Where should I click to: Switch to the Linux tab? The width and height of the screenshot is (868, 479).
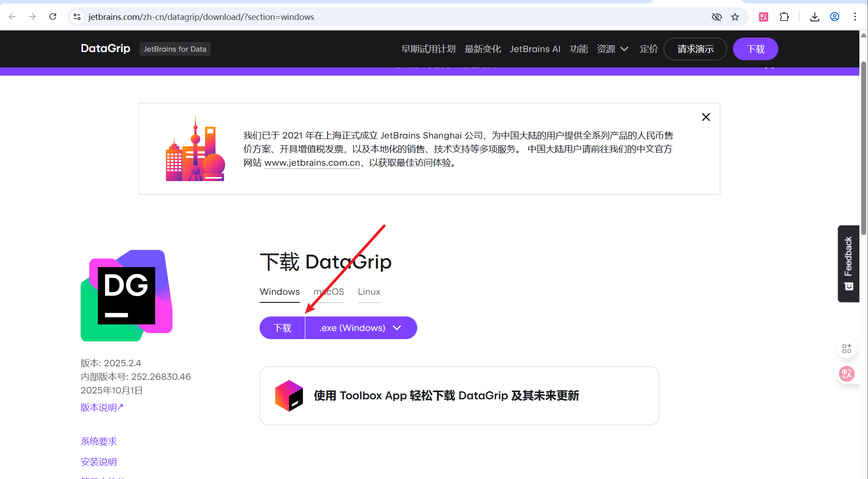[x=369, y=292]
